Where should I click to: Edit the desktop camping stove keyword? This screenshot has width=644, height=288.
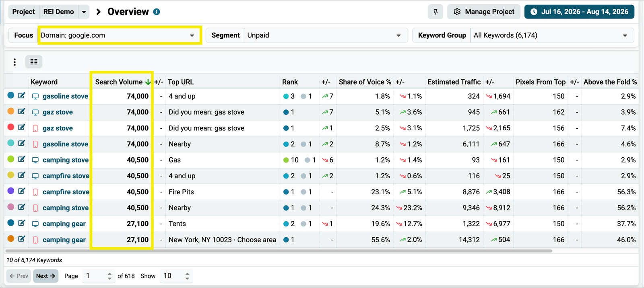coord(22,159)
